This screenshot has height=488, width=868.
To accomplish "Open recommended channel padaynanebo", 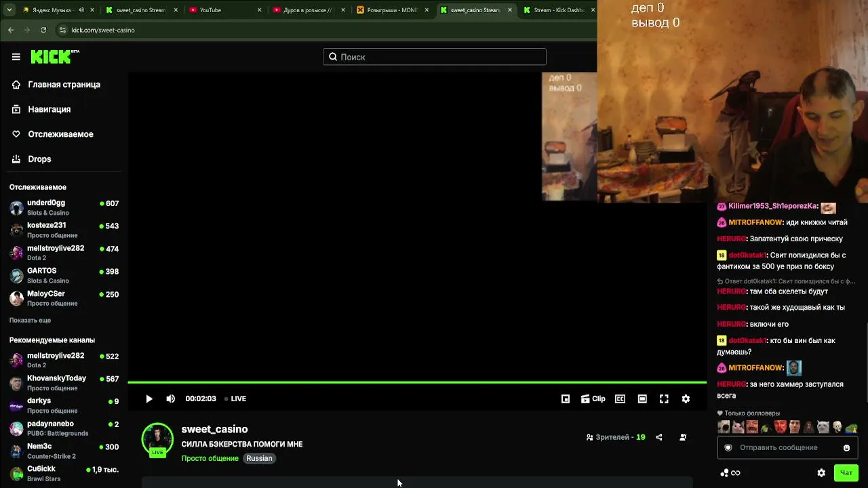I will click(64, 428).
